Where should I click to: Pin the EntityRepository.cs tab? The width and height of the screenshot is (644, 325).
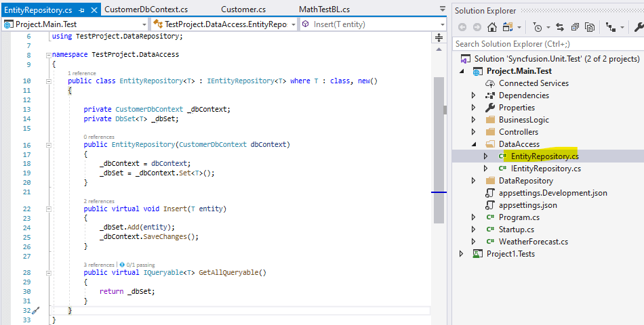[81, 9]
